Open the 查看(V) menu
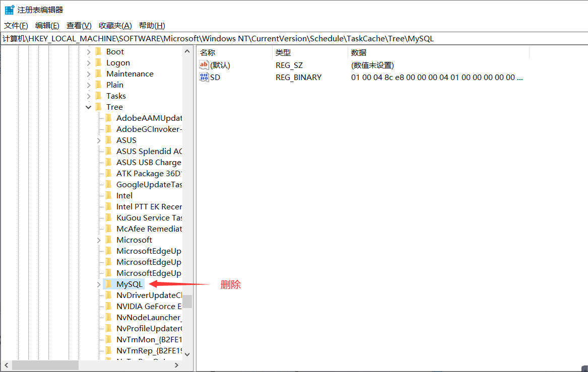This screenshot has width=588, height=372. [79, 26]
